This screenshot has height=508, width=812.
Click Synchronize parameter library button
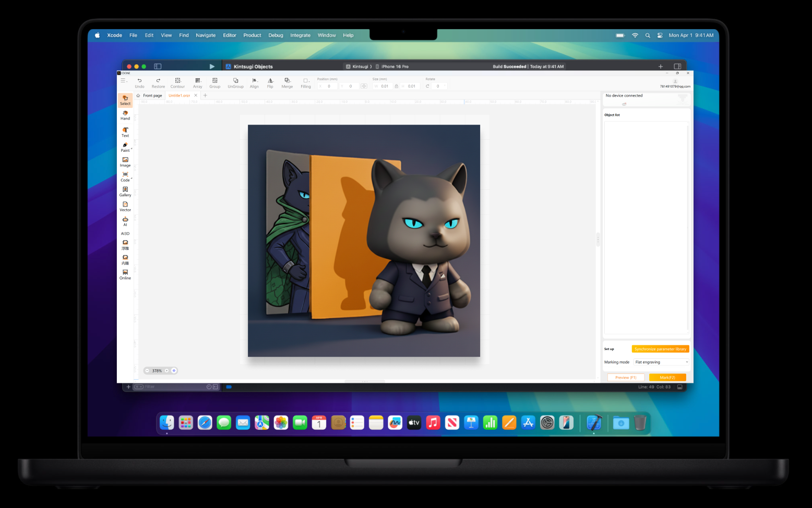coord(660,349)
